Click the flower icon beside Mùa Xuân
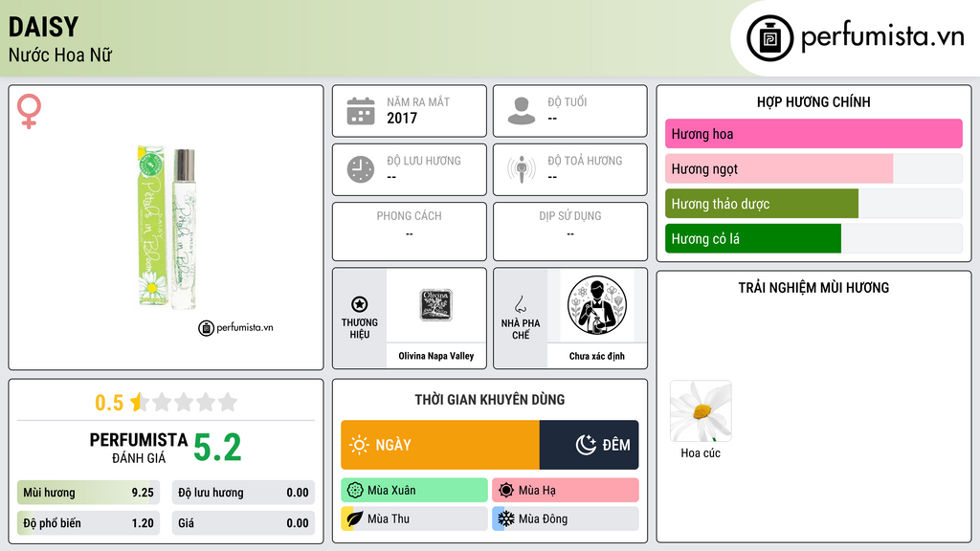 [355, 491]
